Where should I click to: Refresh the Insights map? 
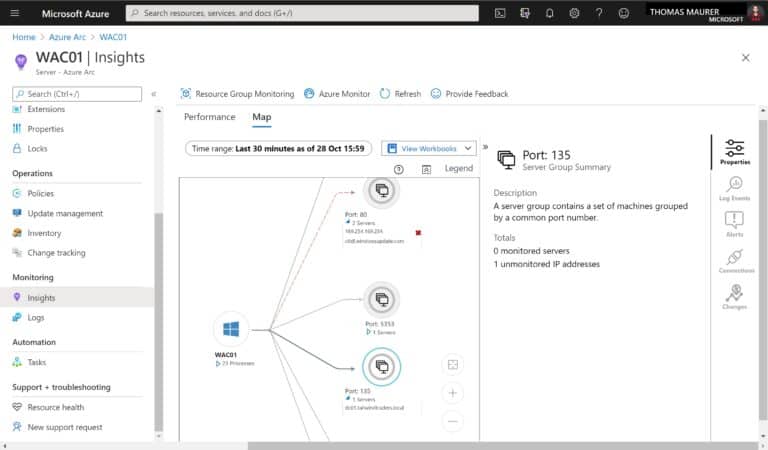coord(400,94)
